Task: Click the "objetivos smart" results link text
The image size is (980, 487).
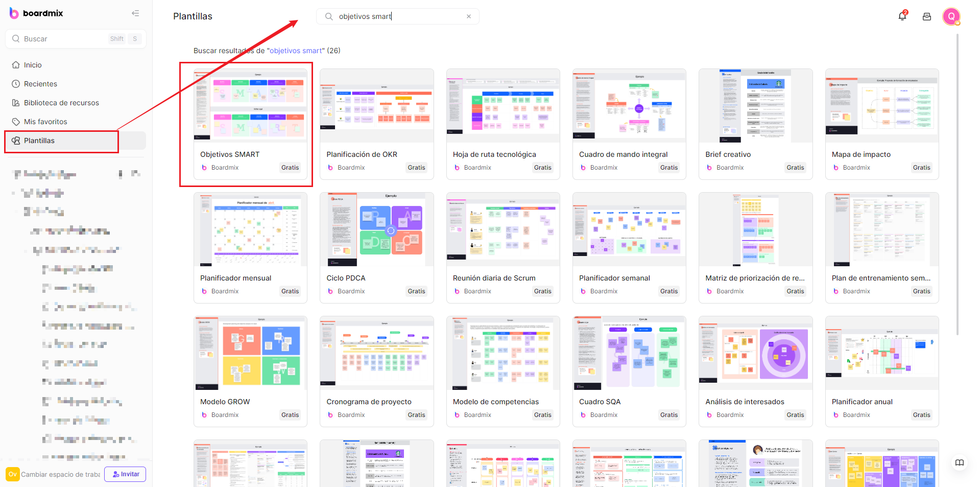Action: tap(296, 51)
